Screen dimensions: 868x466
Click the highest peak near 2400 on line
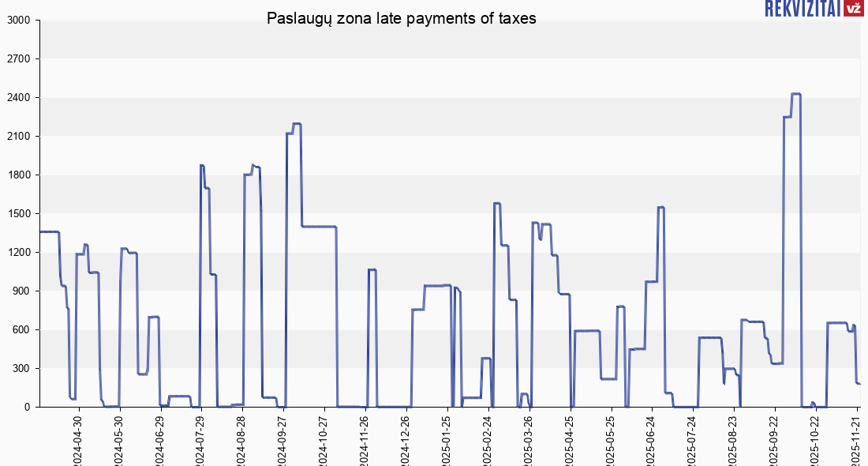795,94
